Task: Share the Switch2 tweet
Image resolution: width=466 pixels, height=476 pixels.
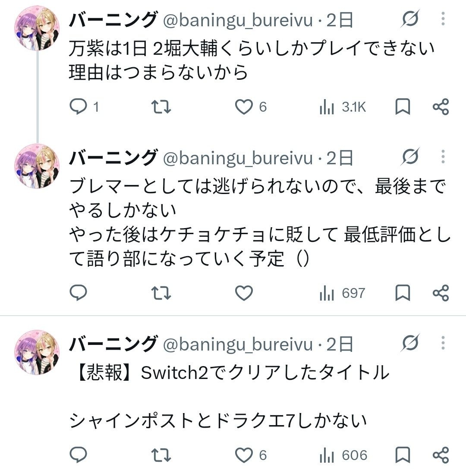Action: pyautogui.click(x=441, y=455)
